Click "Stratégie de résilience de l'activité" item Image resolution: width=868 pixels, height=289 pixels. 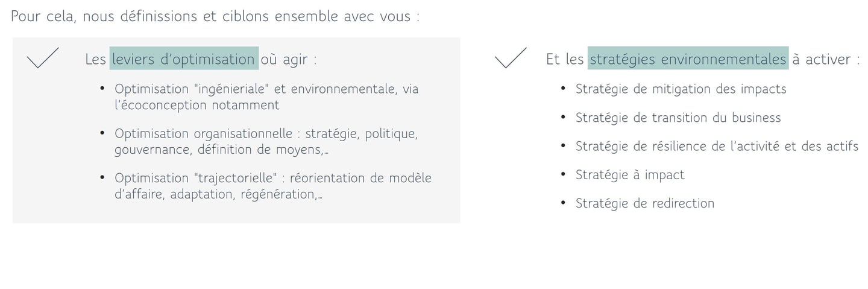(716, 146)
